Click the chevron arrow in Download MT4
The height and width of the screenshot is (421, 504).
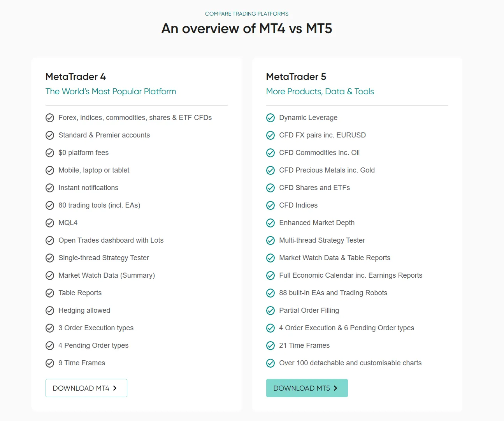[x=115, y=388]
